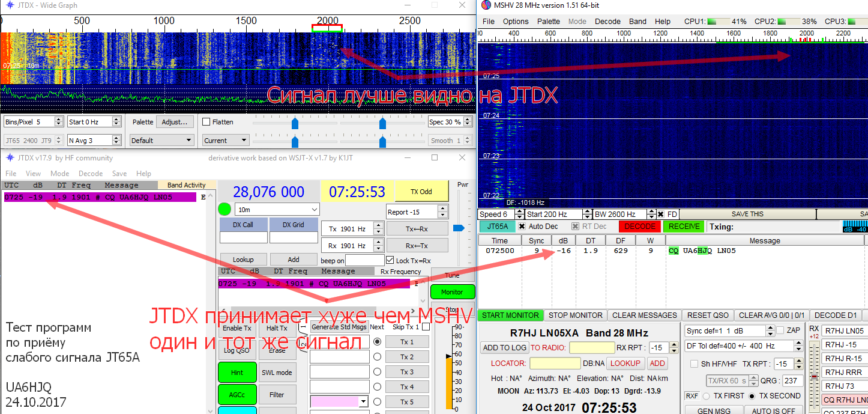This screenshot has width=868, height=414.
Task: Click the Pwr slider handle in JTDX
Action: pos(459,228)
